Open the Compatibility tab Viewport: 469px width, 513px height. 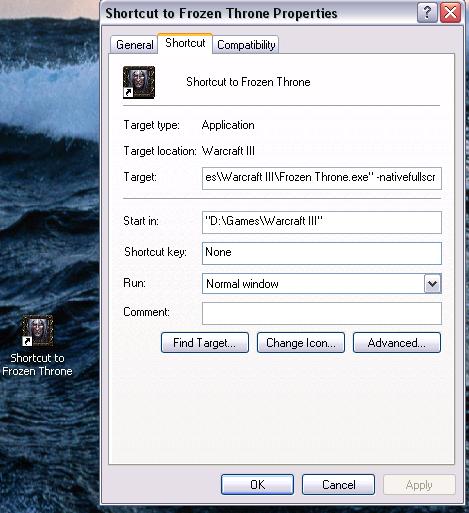point(246,45)
